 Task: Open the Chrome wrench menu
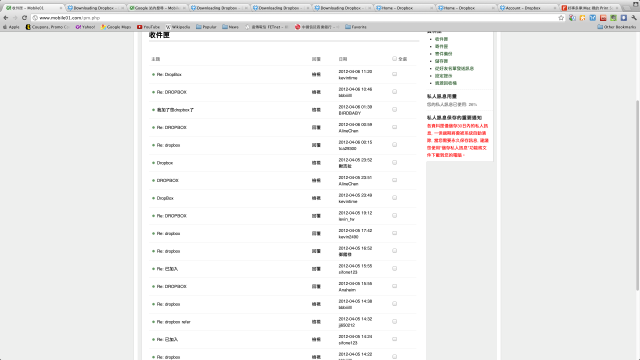click(634, 18)
